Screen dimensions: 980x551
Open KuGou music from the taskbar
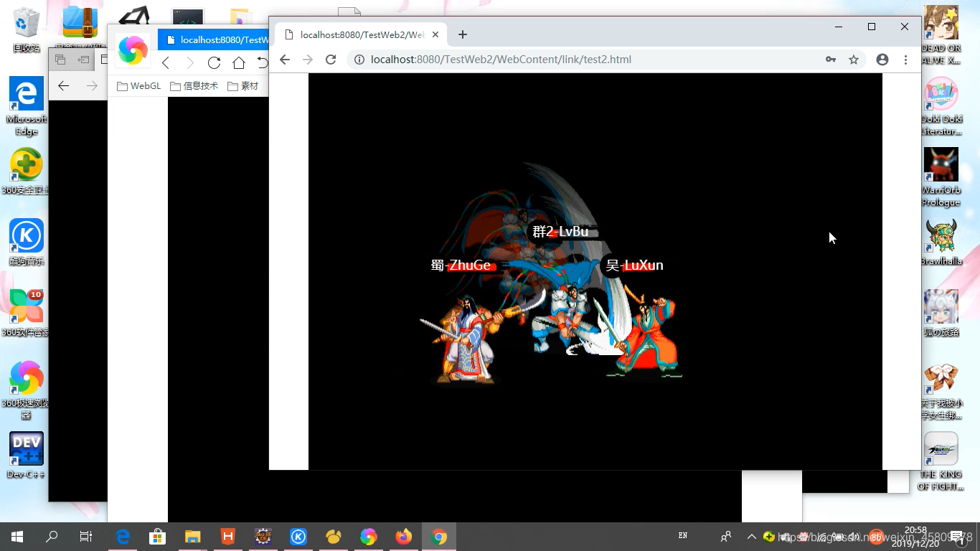tap(298, 537)
